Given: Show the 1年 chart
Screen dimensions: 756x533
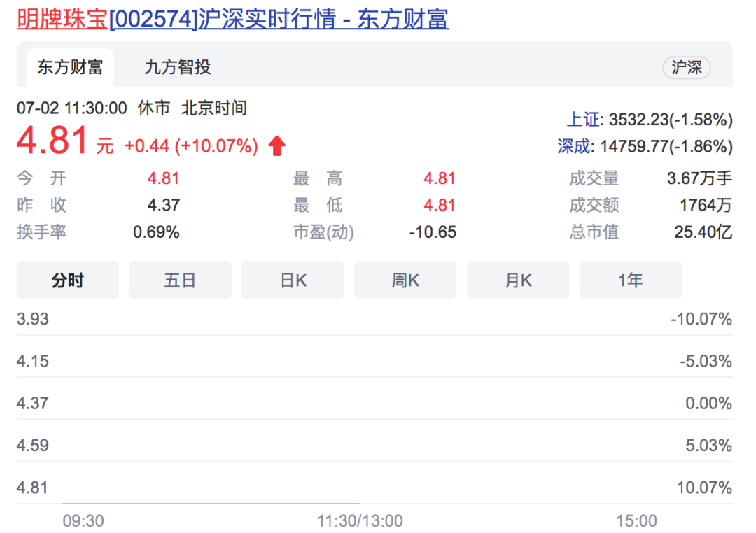Looking at the screenshot, I should pyautogui.click(x=630, y=280).
